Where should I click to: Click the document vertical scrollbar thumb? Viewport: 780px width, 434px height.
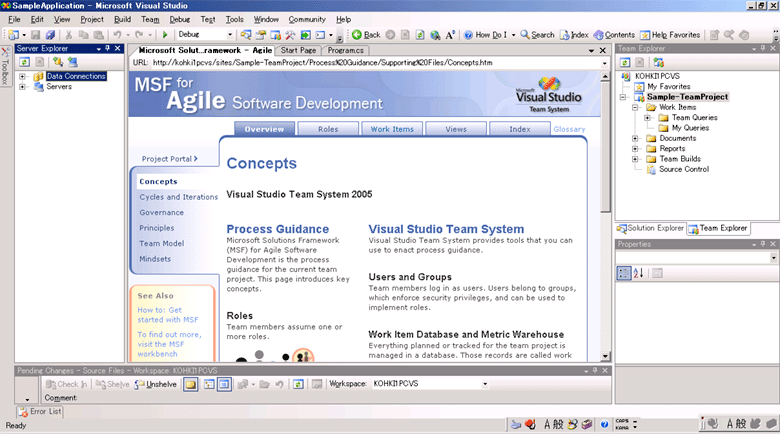point(605,147)
